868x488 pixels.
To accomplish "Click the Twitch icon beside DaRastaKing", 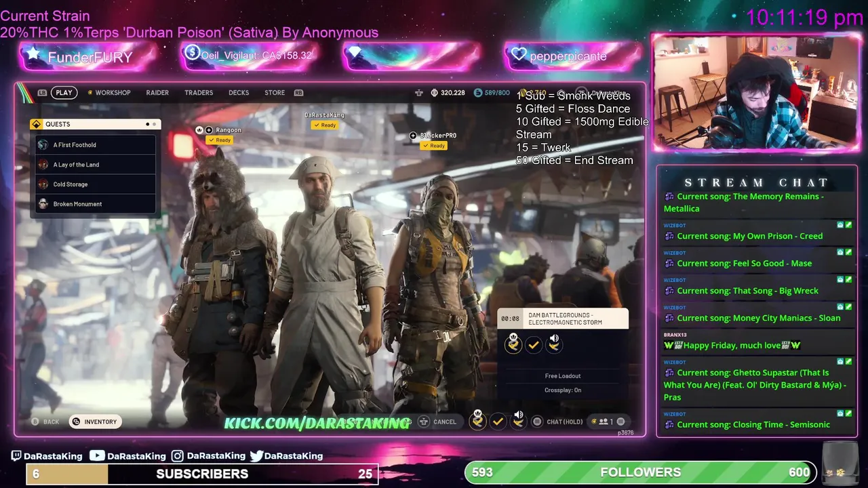I will point(16,456).
